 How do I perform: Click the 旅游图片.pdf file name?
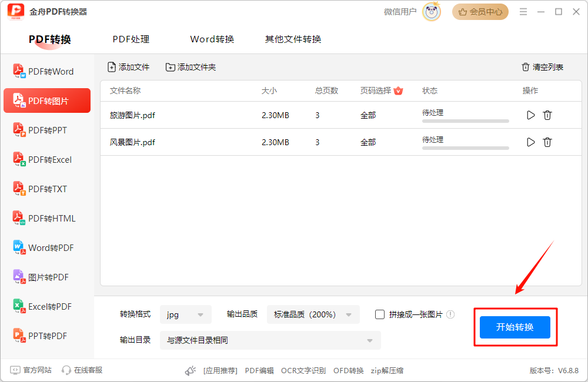(132, 115)
